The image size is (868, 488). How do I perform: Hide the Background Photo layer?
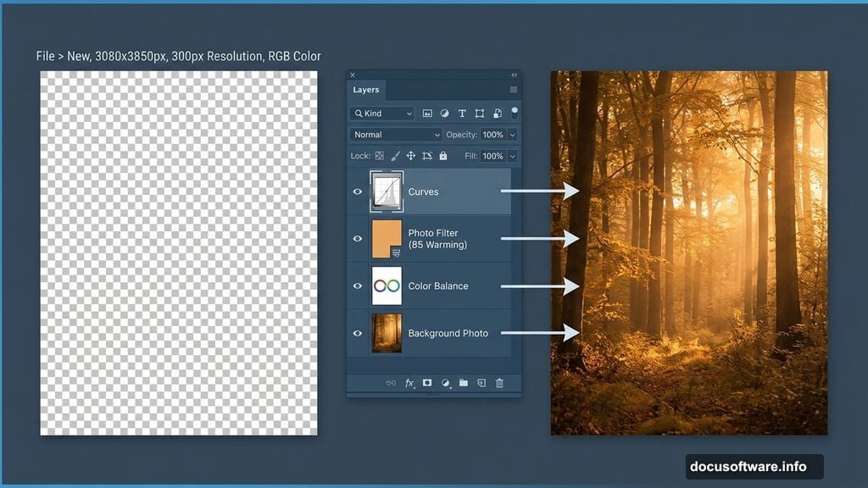[x=357, y=334]
